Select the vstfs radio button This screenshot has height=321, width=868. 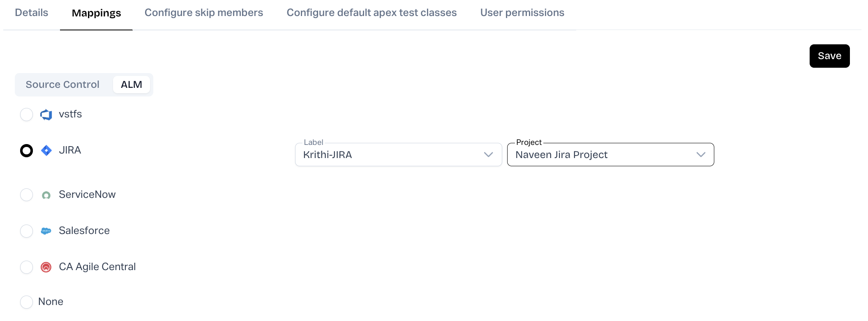(x=27, y=115)
